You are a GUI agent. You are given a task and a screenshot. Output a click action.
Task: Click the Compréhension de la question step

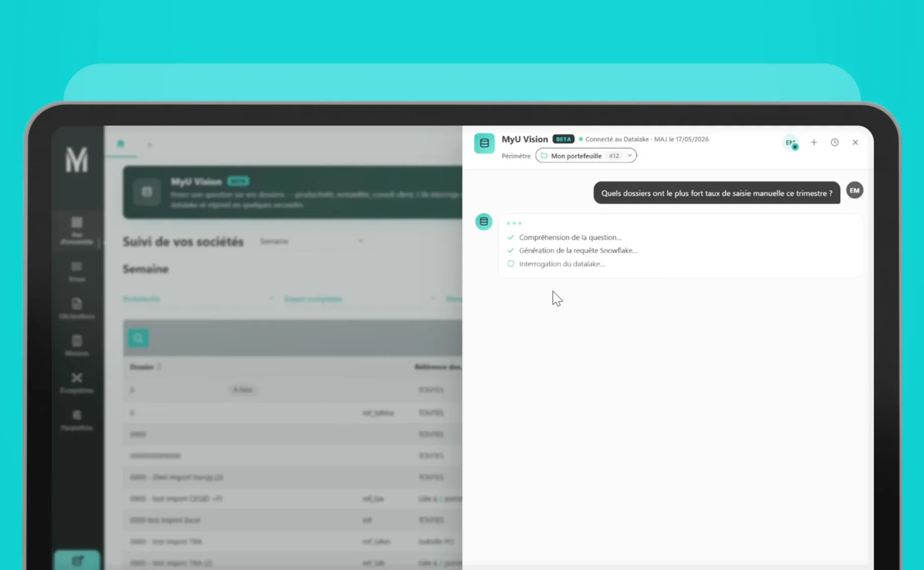(570, 237)
